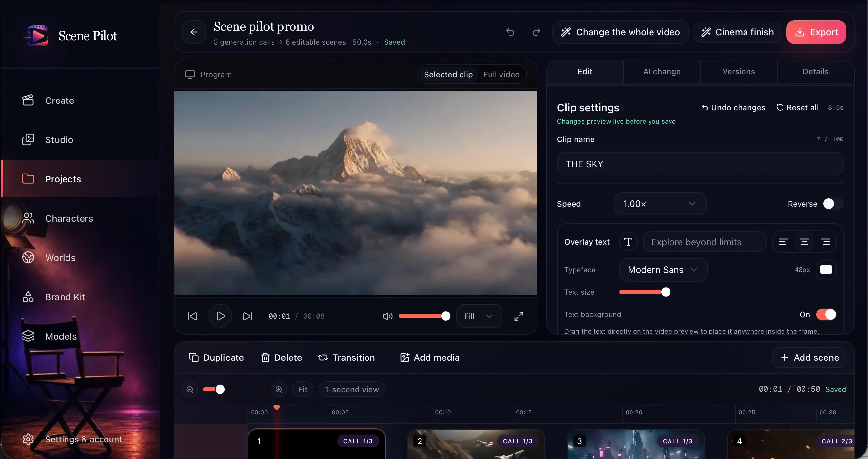
Task: Turn off Text background toggle
Action: 826,315
